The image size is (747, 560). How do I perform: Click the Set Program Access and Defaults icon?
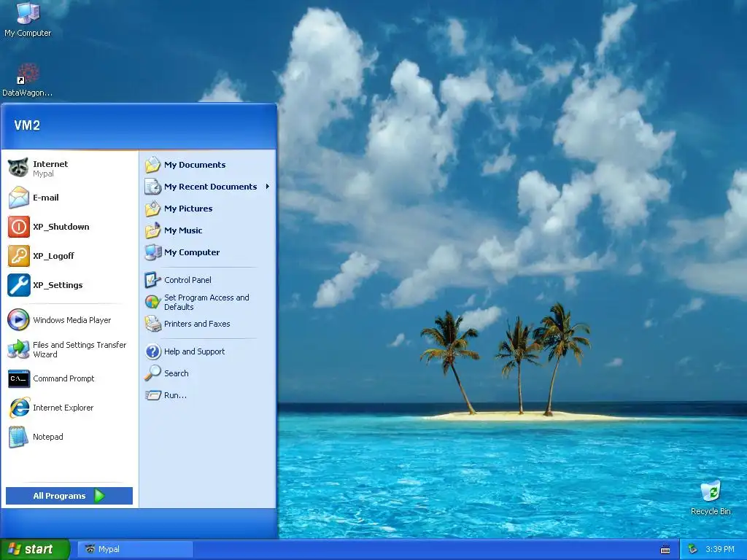tap(153, 302)
